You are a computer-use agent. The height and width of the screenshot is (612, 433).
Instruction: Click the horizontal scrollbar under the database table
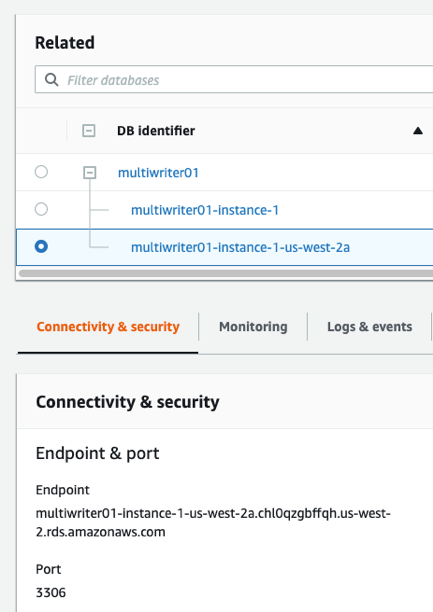[x=226, y=273]
